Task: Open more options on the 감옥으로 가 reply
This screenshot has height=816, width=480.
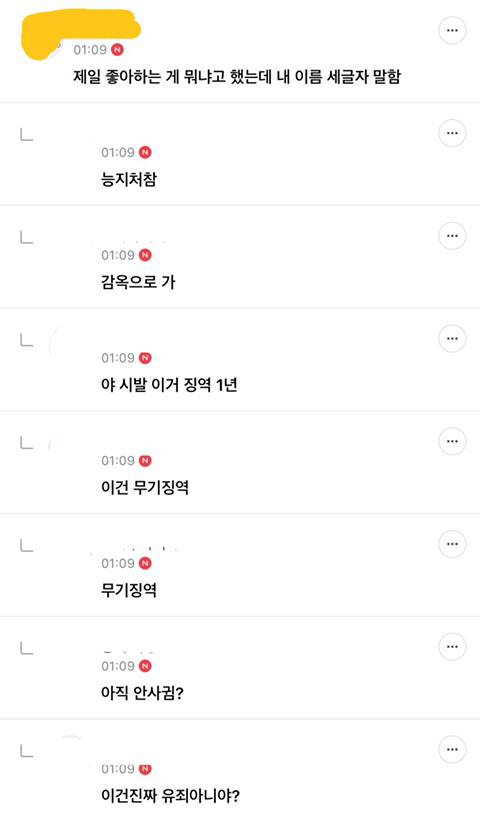Action: tap(452, 236)
